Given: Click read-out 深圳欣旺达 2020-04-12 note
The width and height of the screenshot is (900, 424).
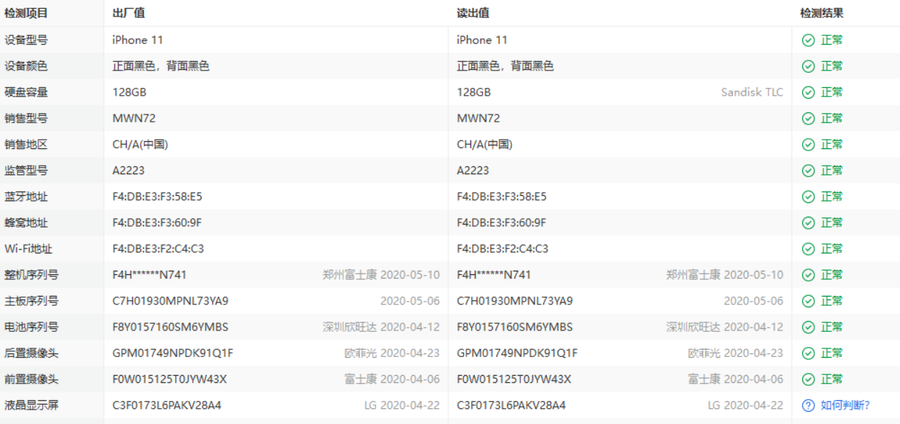Looking at the screenshot, I should pyautogui.click(x=725, y=327).
